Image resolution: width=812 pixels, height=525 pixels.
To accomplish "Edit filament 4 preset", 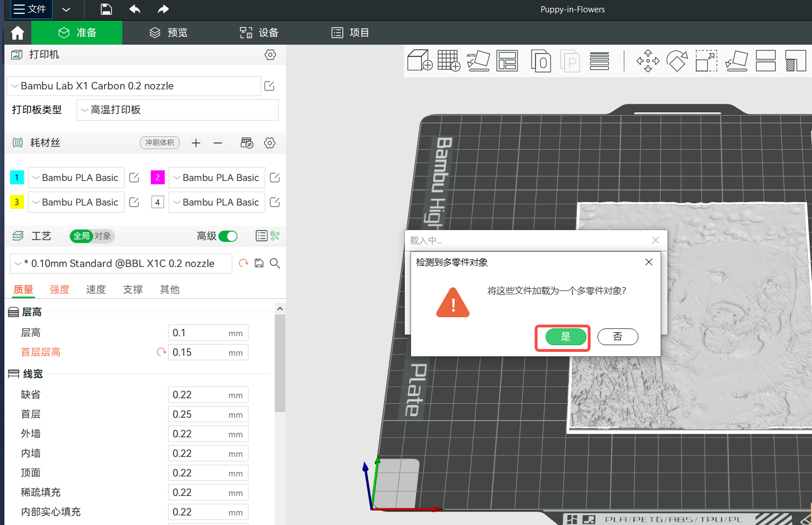I will (275, 202).
